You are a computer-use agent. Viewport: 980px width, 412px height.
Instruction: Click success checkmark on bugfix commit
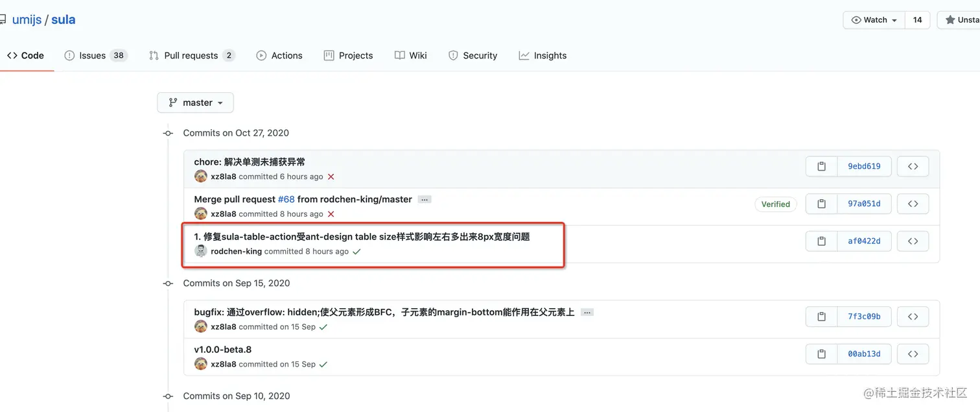tap(323, 327)
